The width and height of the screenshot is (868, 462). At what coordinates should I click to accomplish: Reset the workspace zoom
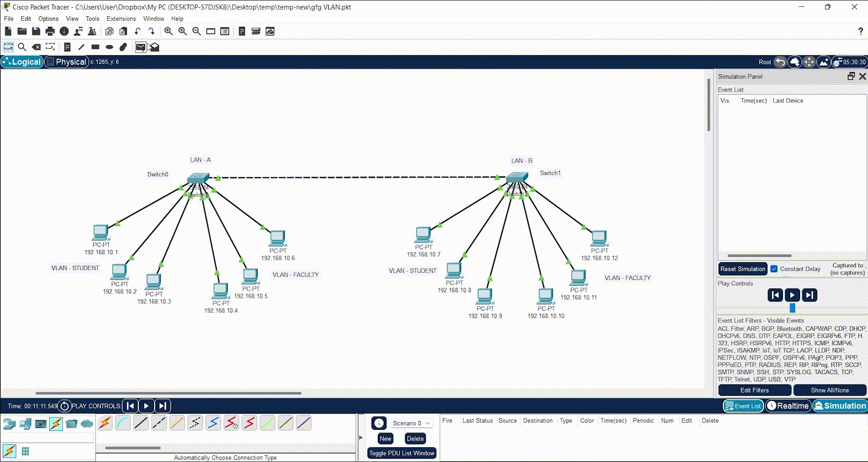coord(182,31)
